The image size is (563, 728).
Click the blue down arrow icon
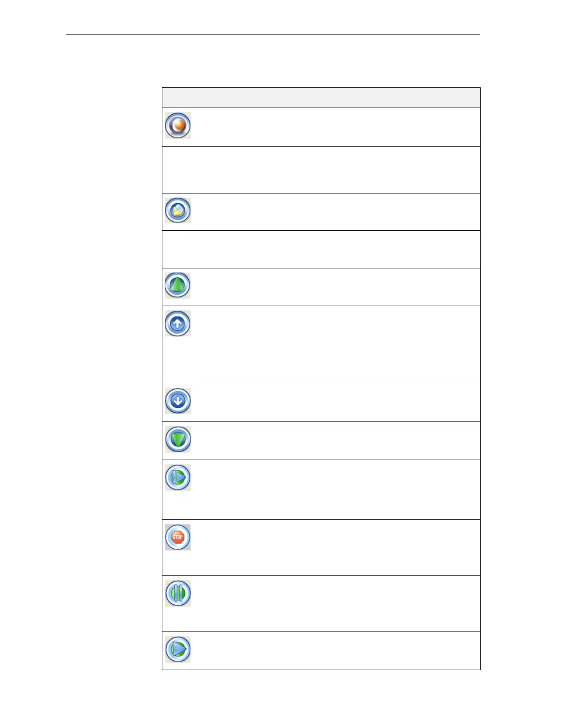[178, 401]
